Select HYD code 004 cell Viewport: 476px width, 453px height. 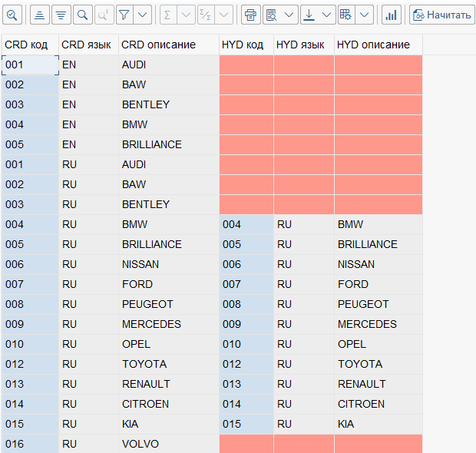[246, 225]
